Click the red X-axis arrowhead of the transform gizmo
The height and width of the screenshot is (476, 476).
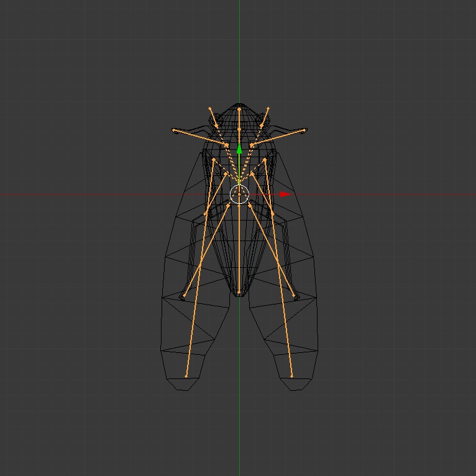point(285,195)
